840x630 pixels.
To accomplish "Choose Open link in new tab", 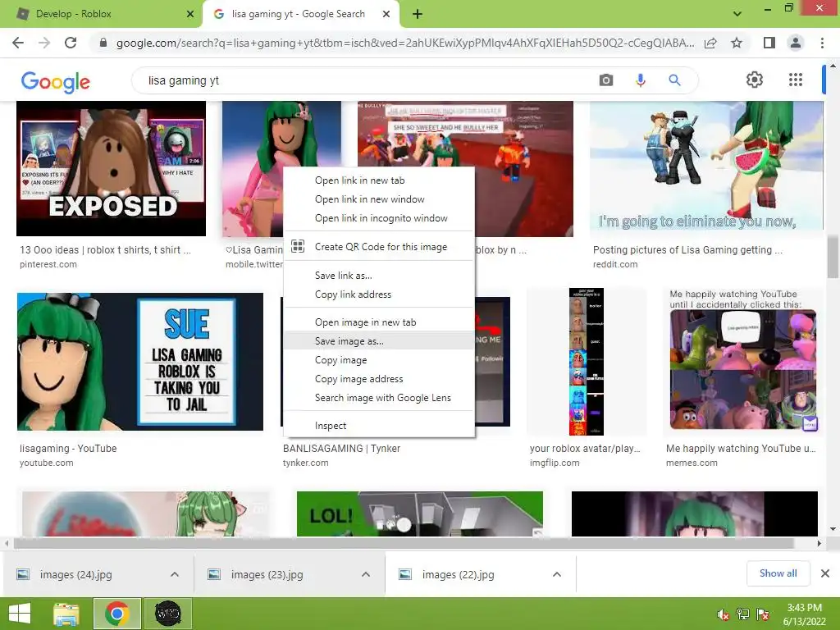I will (379, 180).
